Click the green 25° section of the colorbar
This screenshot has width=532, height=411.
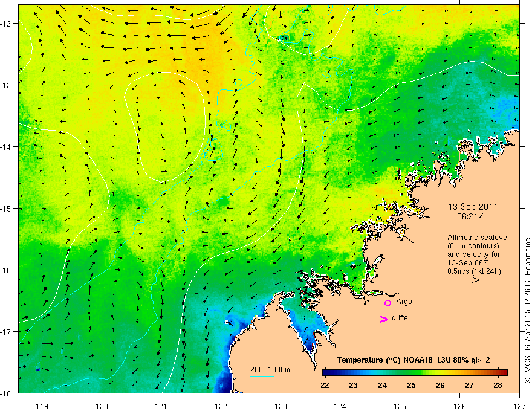pos(412,372)
